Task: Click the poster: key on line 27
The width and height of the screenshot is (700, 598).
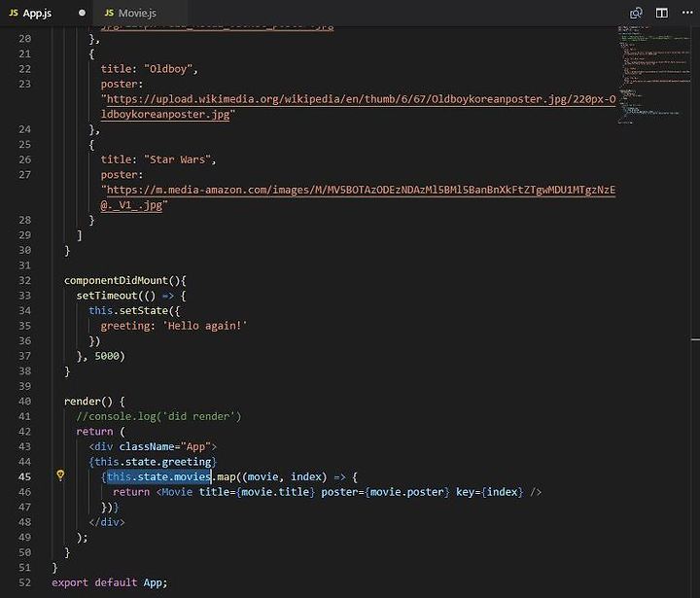Action: coord(122,175)
